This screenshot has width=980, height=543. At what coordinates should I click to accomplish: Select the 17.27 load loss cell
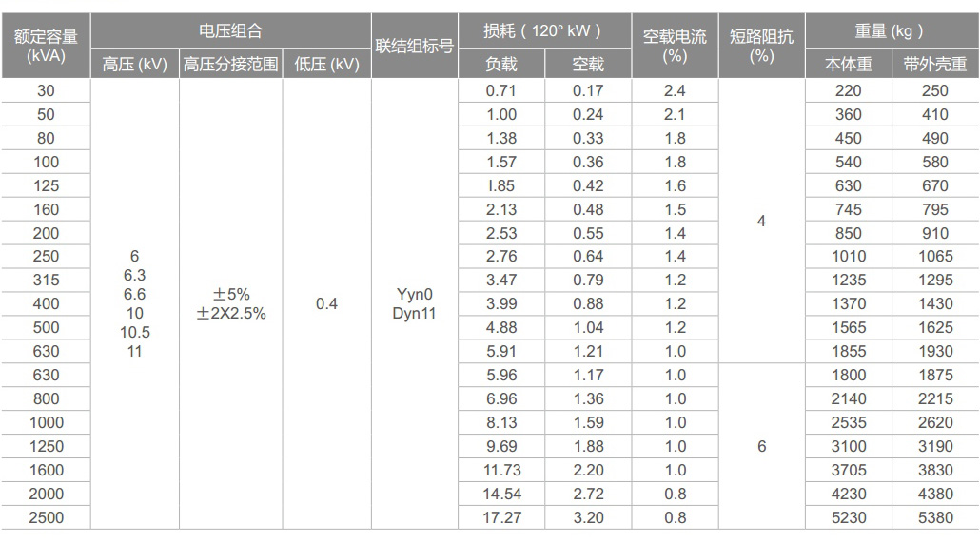[501, 518]
